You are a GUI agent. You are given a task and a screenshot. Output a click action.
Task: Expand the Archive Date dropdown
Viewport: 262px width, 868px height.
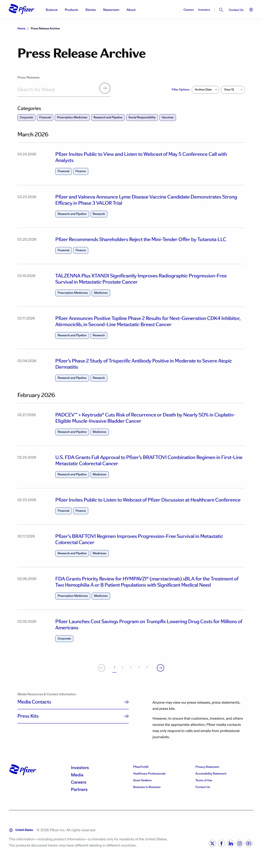(205, 90)
